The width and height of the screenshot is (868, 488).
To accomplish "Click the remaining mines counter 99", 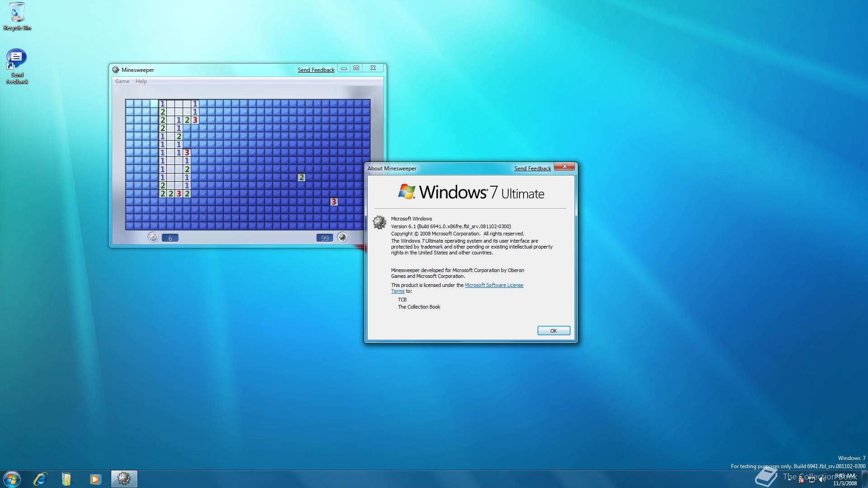I will click(x=325, y=238).
